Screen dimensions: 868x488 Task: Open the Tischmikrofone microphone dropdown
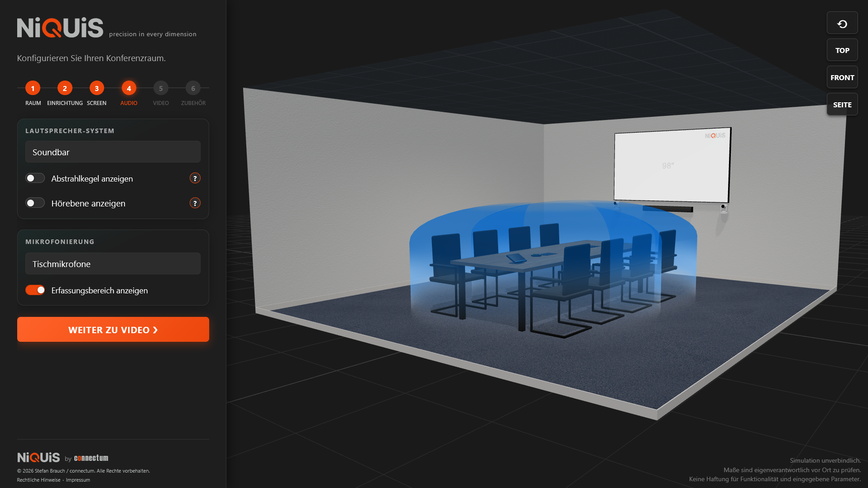pos(113,263)
